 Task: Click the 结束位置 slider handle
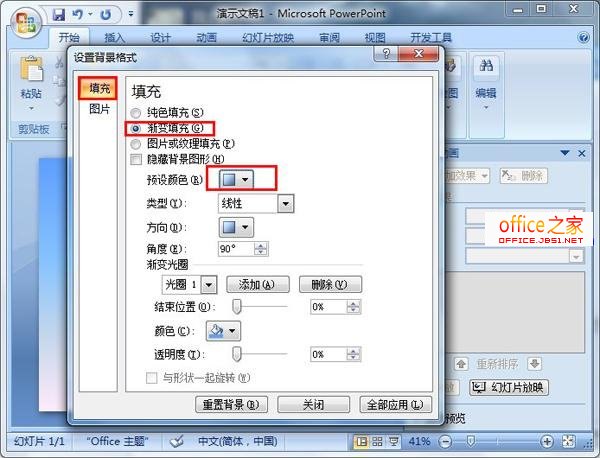click(237, 307)
